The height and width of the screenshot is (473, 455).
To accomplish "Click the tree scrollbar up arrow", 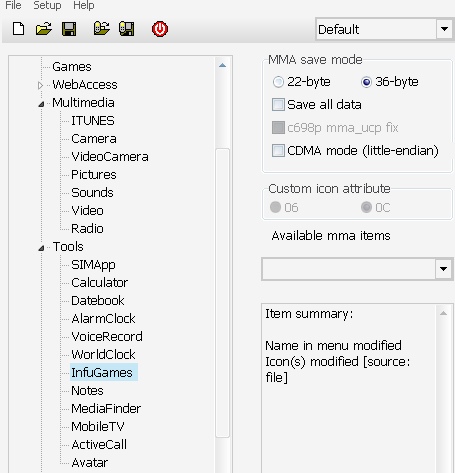I will pos(222,65).
